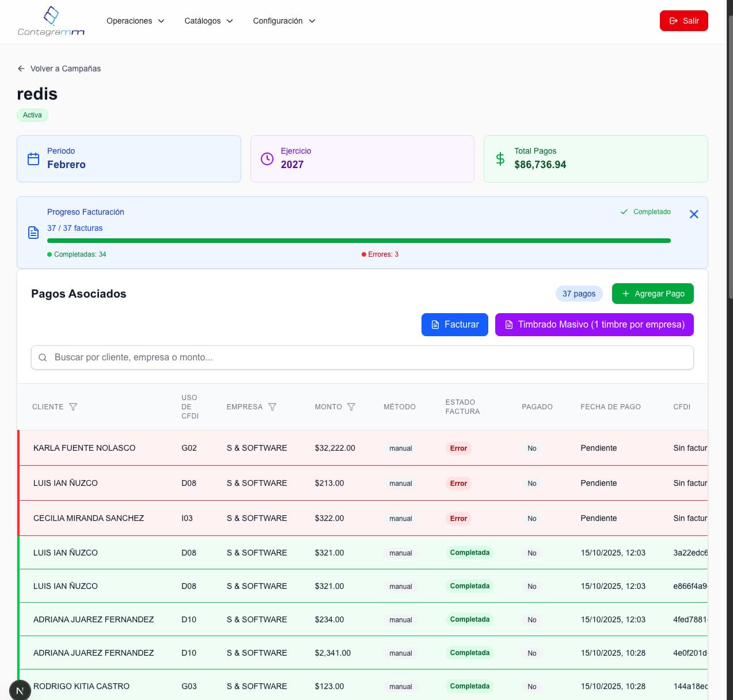Select the KARLA FUENTE NOLASCO client cell

pyautogui.click(x=85, y=448)
